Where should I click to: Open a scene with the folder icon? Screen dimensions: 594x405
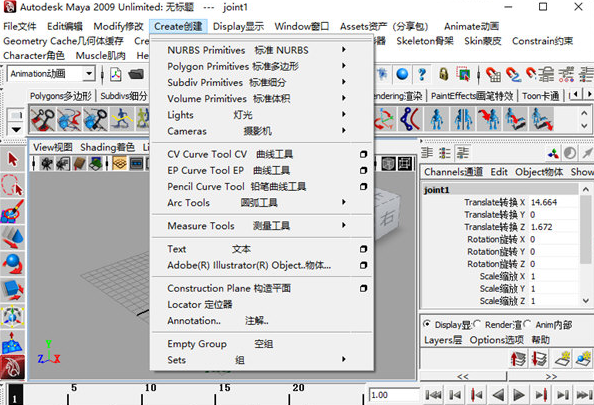tap(136, 74)
